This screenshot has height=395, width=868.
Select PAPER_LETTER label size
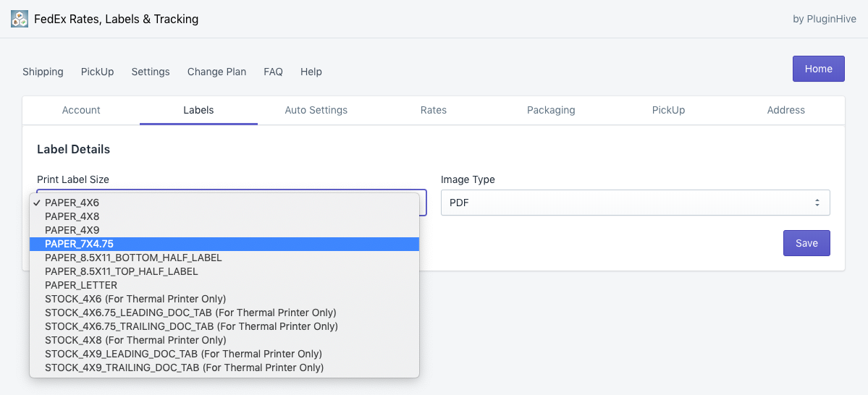[224, 285]
